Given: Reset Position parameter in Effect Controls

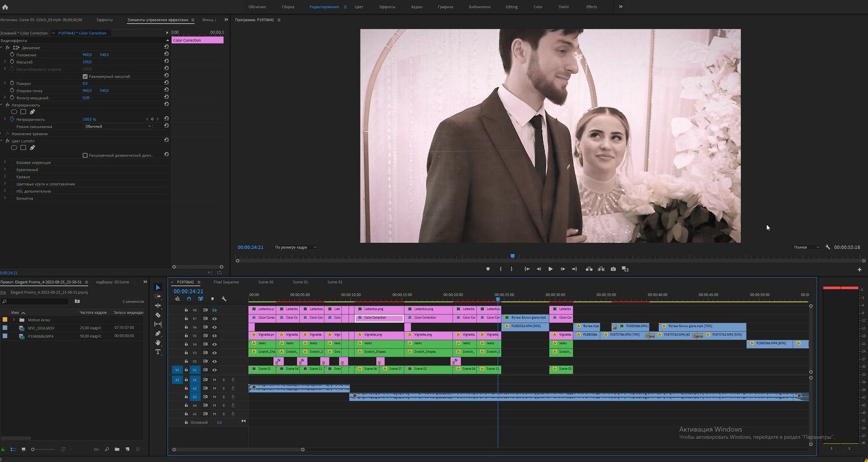Looking at the screenshot, I should pos(166,54).
